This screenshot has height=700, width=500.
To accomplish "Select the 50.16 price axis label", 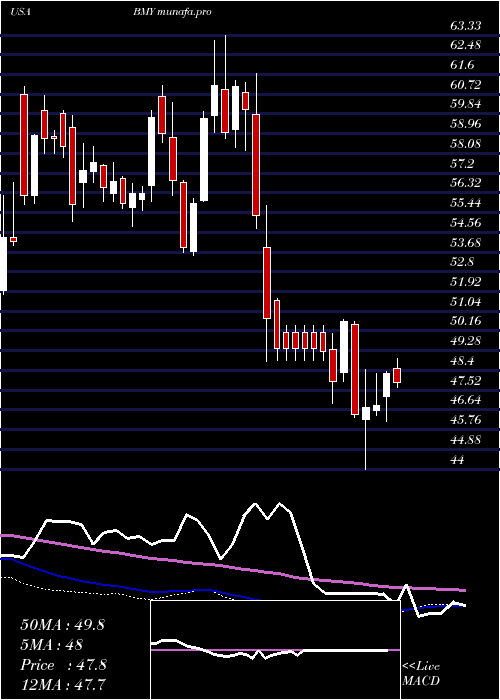I will 466,321.
